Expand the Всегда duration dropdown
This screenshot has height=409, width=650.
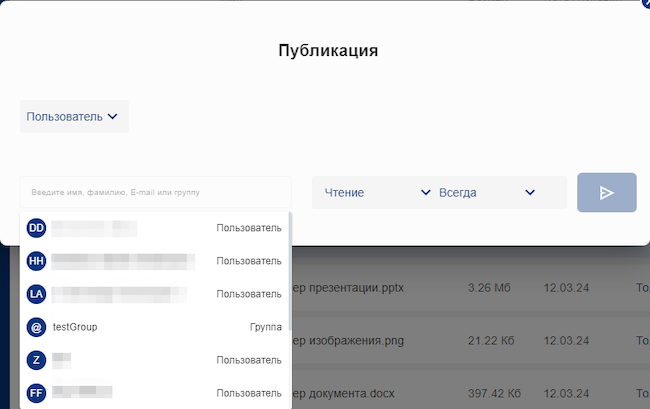487,192
